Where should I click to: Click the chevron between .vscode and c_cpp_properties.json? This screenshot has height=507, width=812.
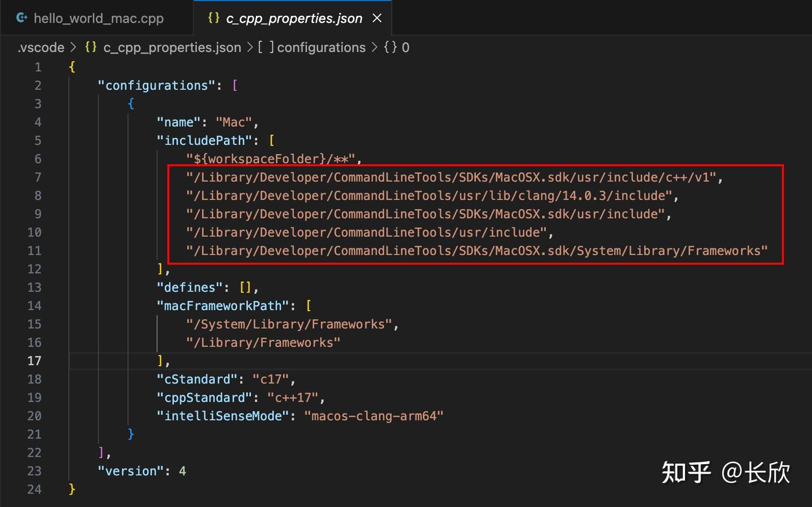(73, 47)
